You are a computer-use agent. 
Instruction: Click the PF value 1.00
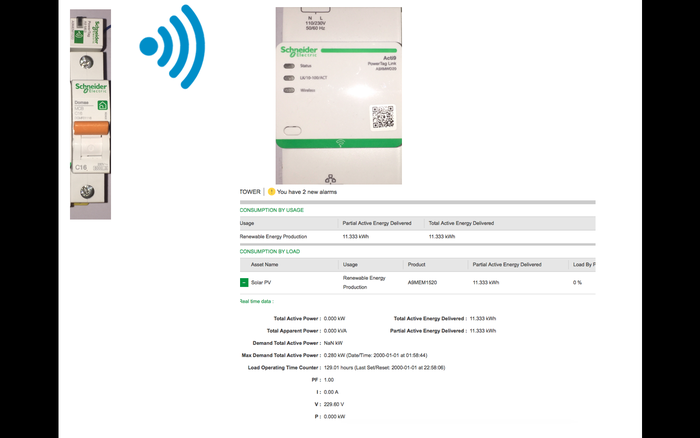coord(329,380)
